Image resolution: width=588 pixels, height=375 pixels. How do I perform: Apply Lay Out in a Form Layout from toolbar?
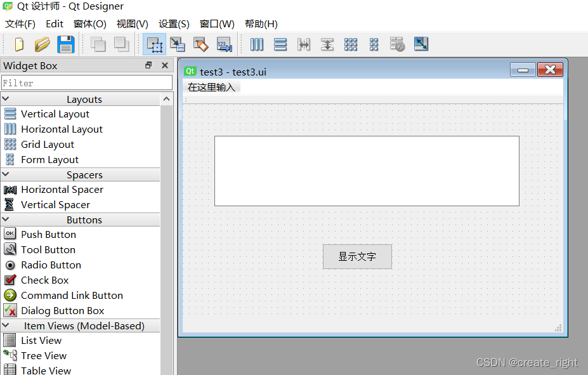point(374,44)
